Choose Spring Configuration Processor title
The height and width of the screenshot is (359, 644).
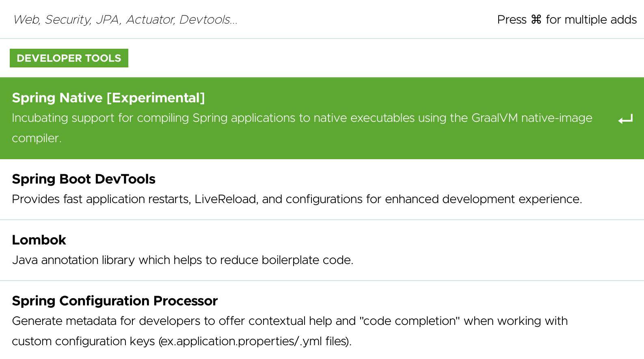pos(115,301)
